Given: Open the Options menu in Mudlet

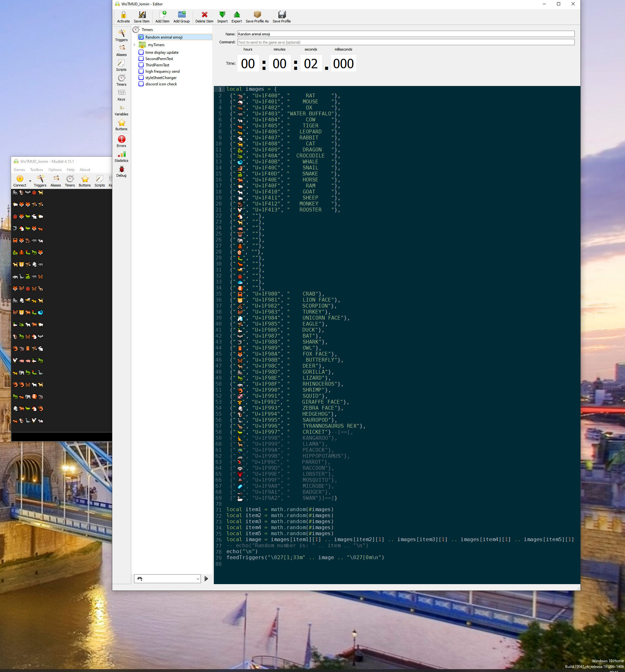Looking at the screenshot, I should [x=55, y=170].
